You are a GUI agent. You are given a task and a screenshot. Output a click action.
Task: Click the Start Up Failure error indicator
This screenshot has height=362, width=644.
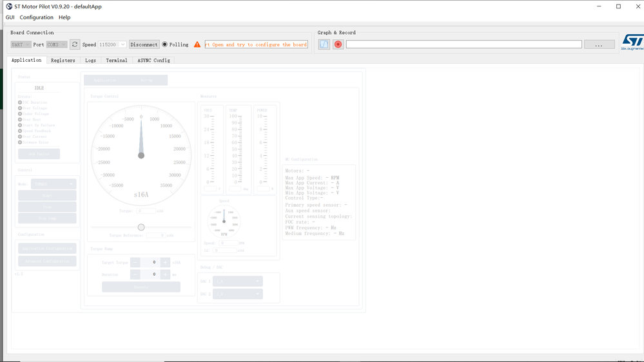(x=20, y=125)
